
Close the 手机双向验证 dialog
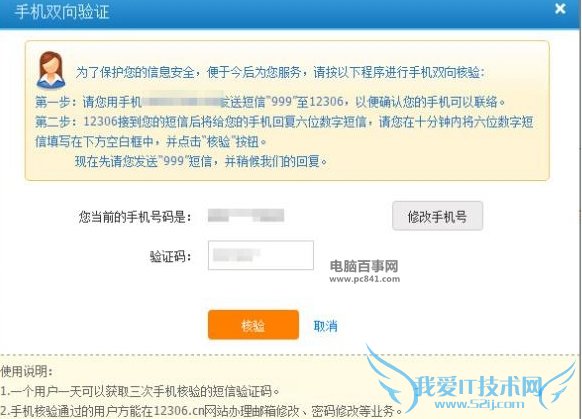560,9
